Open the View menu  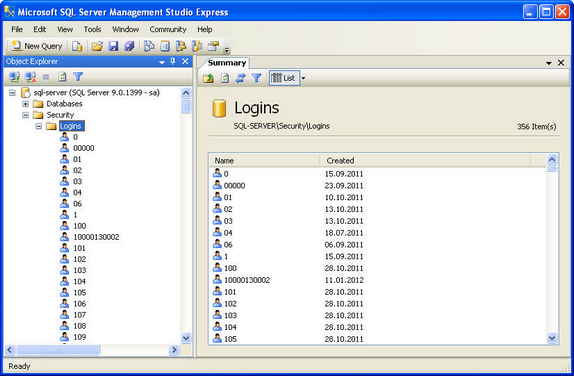65,29
